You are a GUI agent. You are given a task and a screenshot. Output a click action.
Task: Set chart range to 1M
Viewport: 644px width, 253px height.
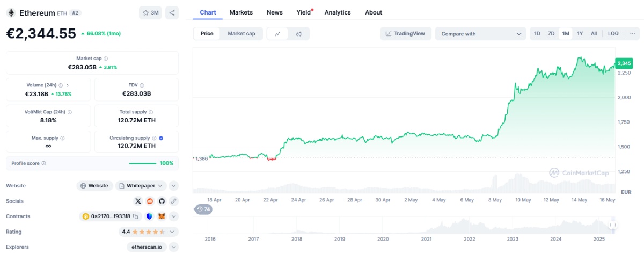(566, 34)
